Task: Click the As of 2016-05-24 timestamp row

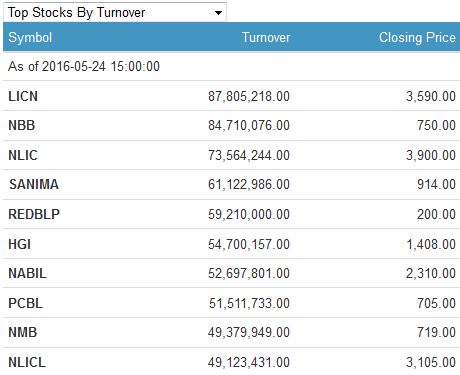Action: coord(231,66)
